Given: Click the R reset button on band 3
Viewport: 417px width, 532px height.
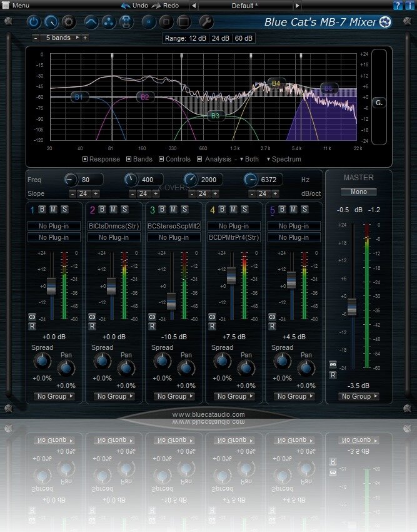Looking at the screenshot, I should click(152, 326).
